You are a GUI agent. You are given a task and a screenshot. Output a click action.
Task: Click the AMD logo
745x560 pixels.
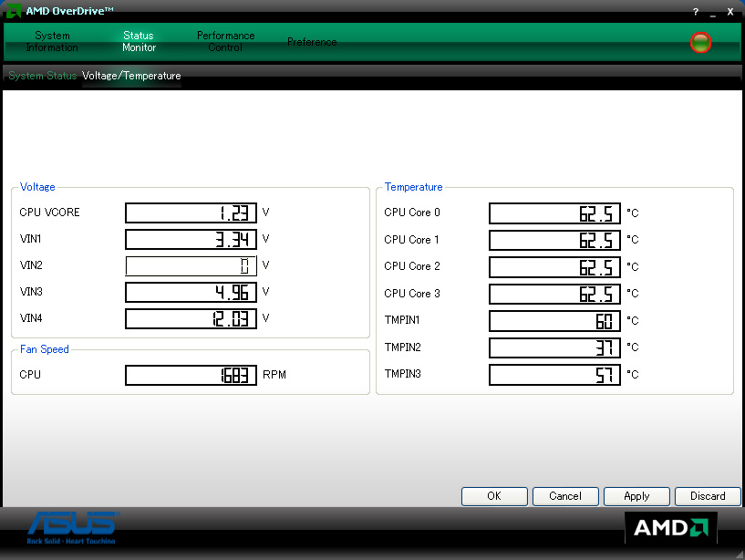click(670, 528)
